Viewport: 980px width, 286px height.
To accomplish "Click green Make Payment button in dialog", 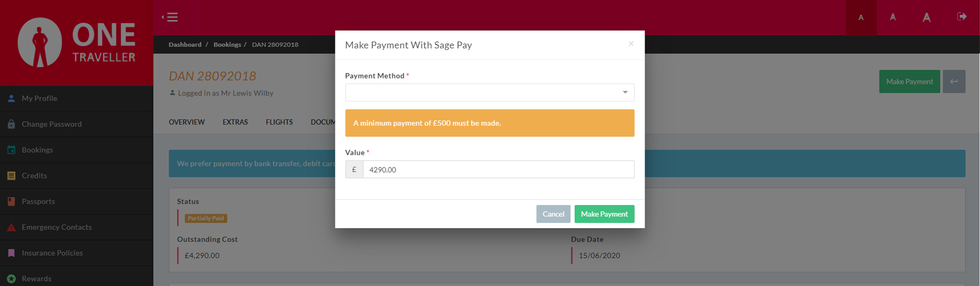I will [x=604, y=214].
